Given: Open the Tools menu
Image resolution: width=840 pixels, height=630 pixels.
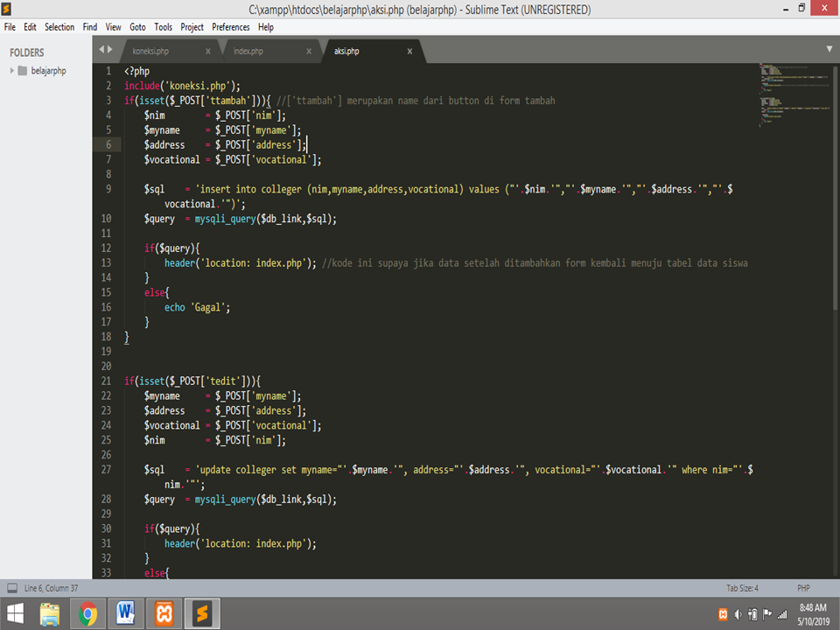Looking at the screenshot, I should (163, 26).
